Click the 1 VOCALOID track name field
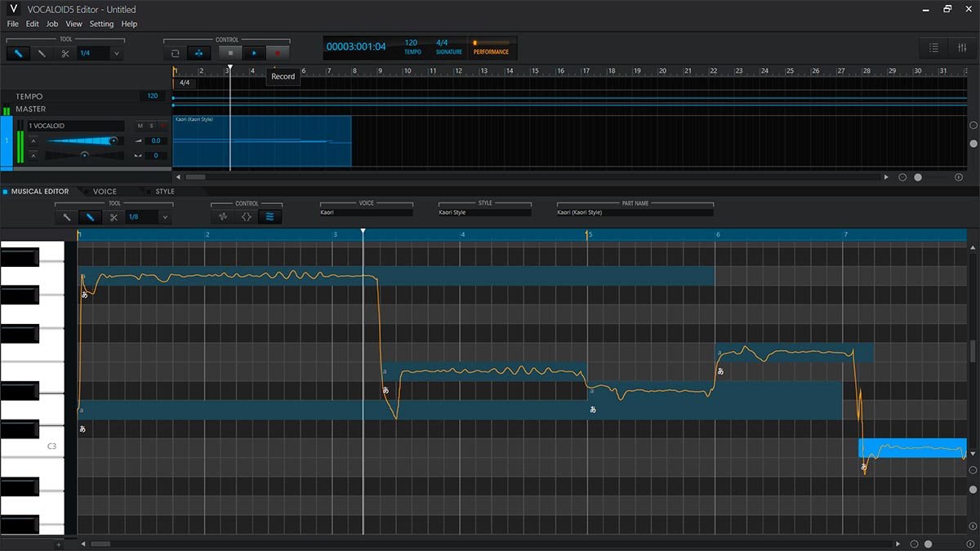 coord(76,126)
